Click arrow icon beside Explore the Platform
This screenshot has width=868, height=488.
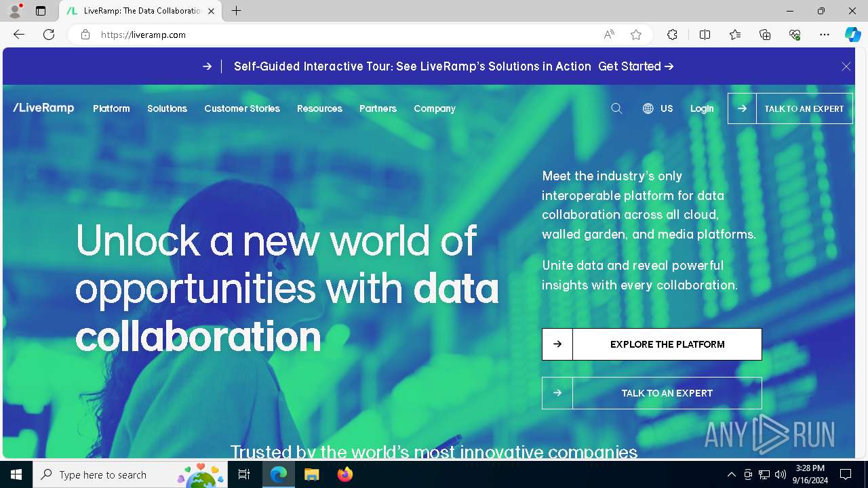(557, 344)
